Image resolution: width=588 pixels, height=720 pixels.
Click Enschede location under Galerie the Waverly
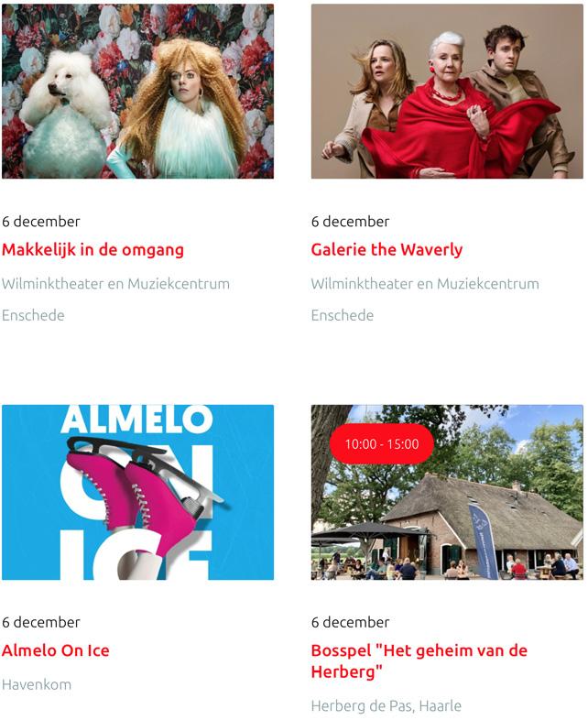click(343, 315)
